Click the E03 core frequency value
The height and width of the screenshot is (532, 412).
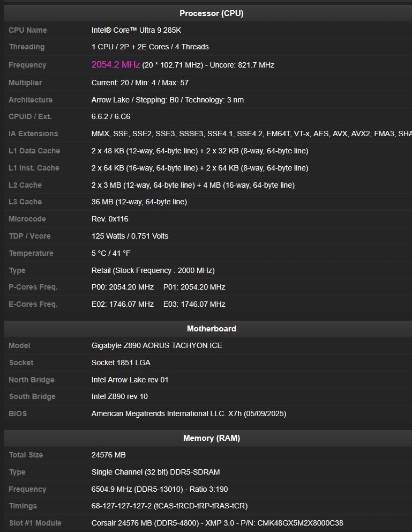point(194,305)
